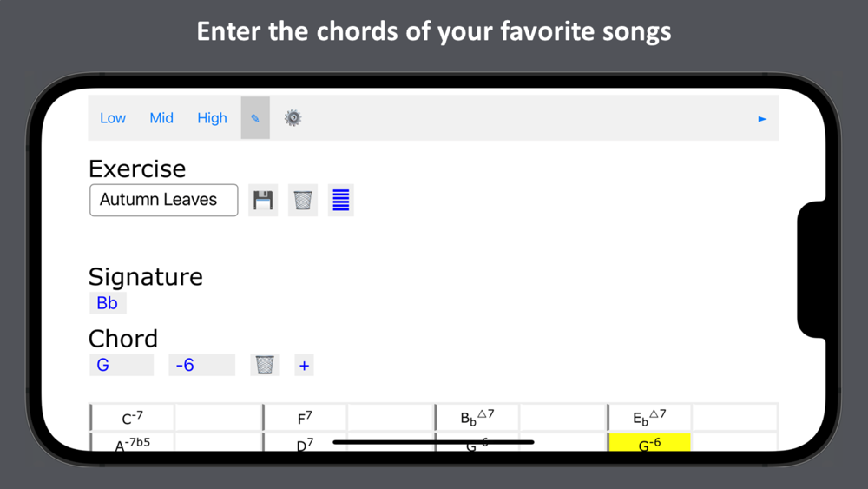Image resolution: width=868 pixels, height=489 pixels.
Task: Start playback with the play arrow
Action: [x=762, y=118]
